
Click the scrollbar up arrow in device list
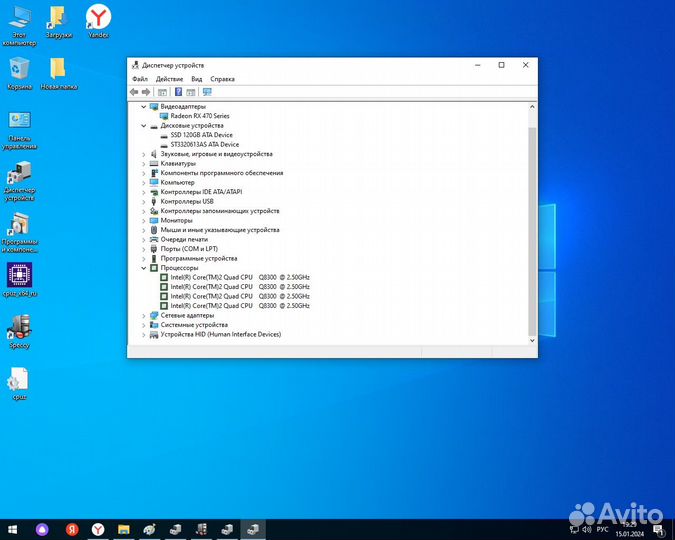532,107
